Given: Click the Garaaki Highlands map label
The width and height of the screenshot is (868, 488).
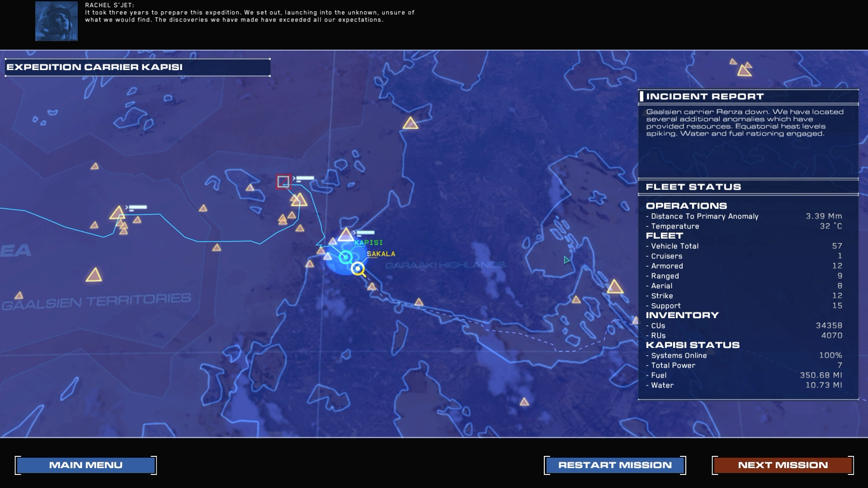Looking at the screenshot, I should pyautogui.click(x=445, y=265).
